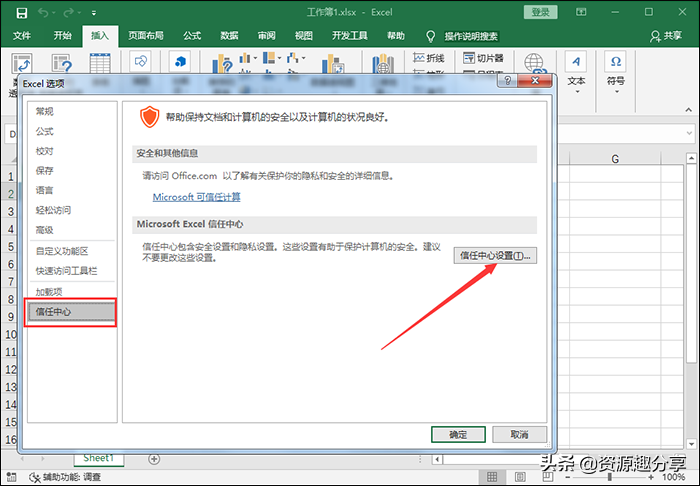Insert a 折线 sparkline
700x486 pixels.
pyautogui.click(x=429, y=58)
